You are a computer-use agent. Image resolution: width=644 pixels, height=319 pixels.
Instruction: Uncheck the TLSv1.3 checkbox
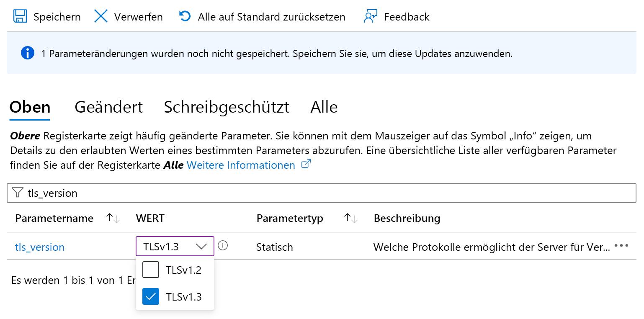[x=151, y=296]
